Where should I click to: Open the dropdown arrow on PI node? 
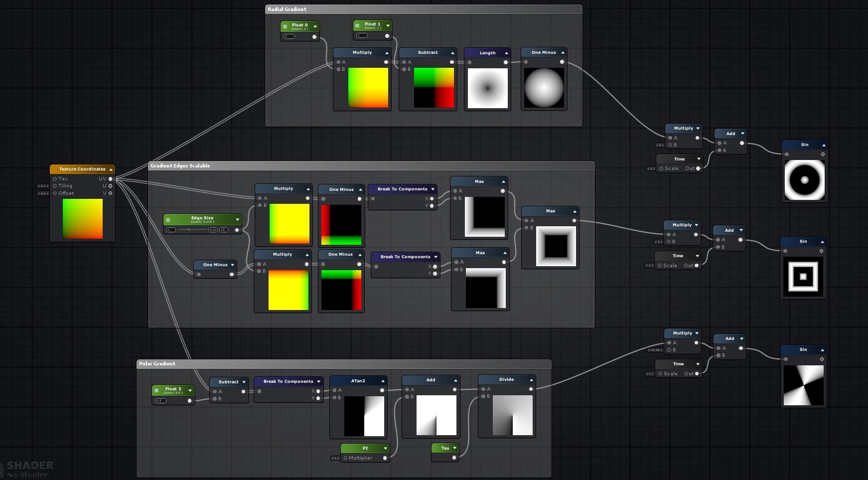(385, 448)
